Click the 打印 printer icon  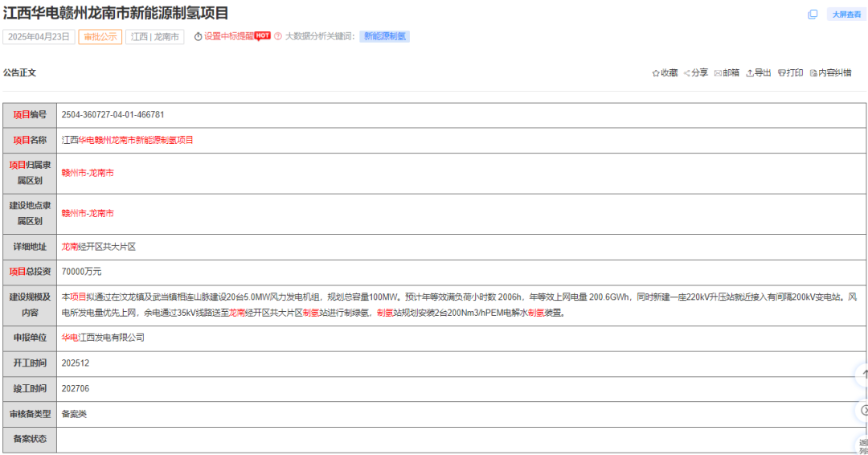[x=782, y=73]
